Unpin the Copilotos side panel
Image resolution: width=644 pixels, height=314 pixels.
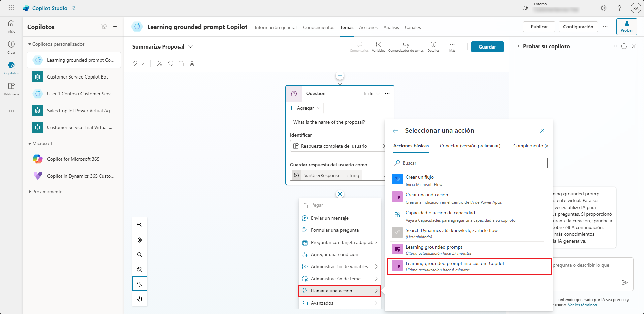[x=104, y=27]
